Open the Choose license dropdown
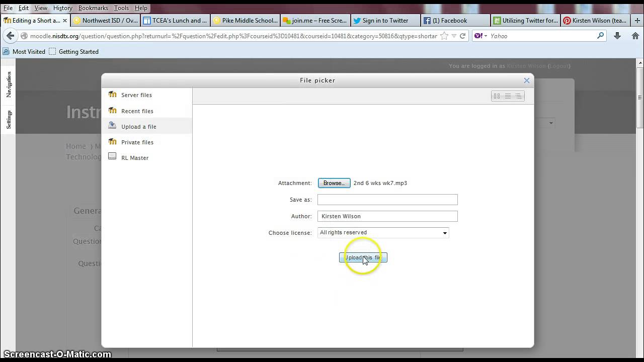 pyautogui.click(x=383, y=233)
